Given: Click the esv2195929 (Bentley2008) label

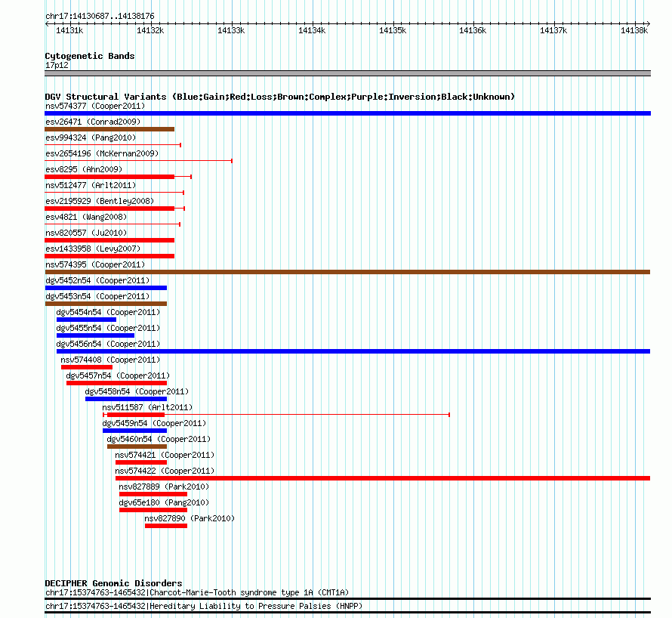Looking at the screenshot, I should click(x=100, y=201).
